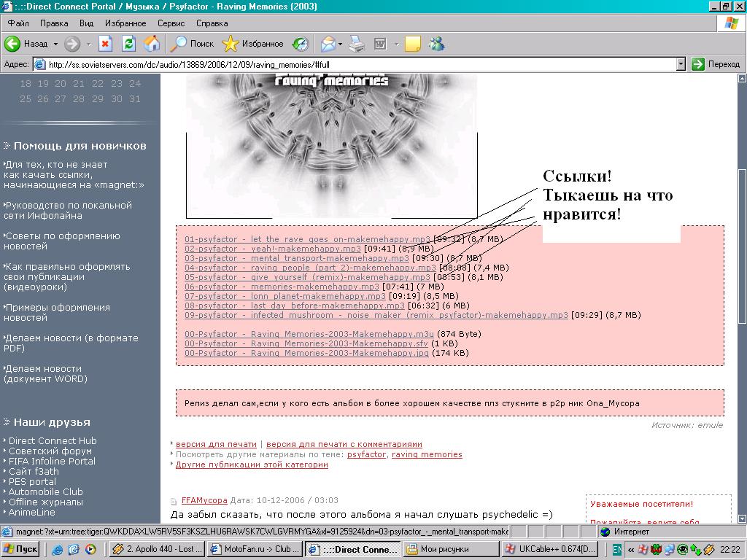Select calendar day 25
Image resolution: width=747 pixels, height=560 pixels.
pos(26,99)
